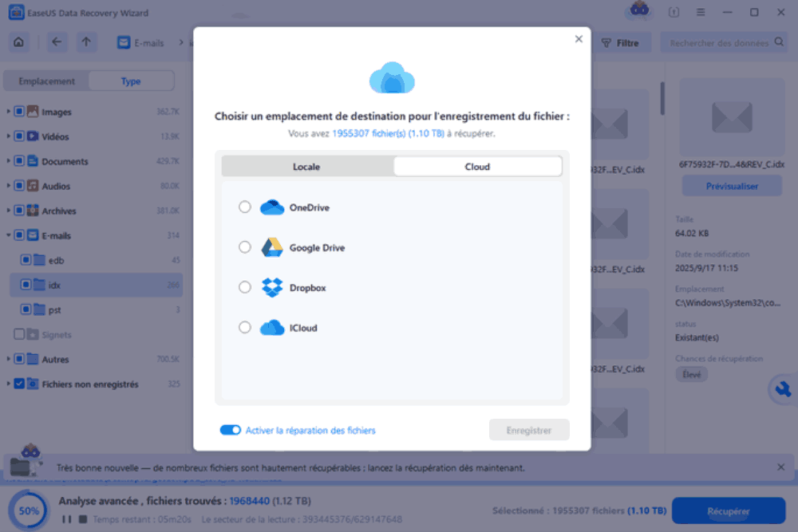Select the pst folder row
Viewport: 798px width, 532px height.
[x=97, y=309]
